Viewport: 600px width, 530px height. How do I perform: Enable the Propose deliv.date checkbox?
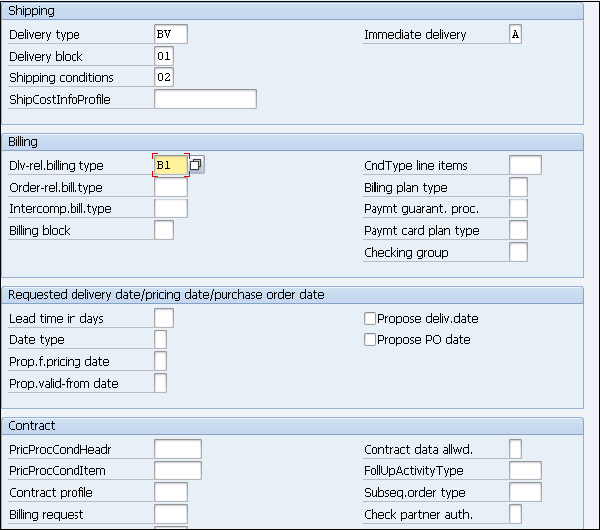coord(371,318)
